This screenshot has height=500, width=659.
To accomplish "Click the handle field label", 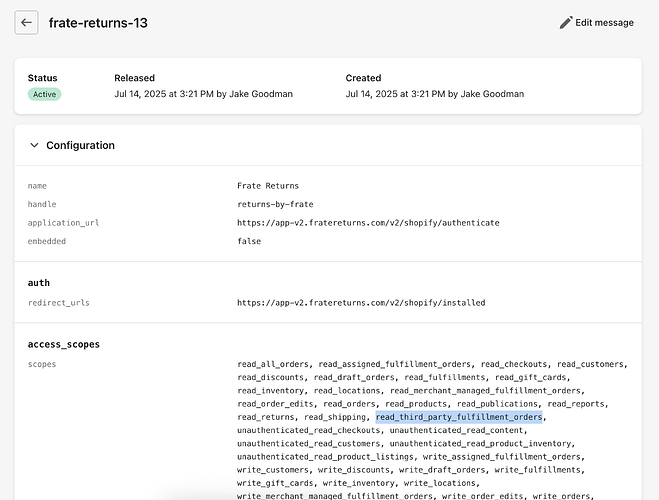I will [x=42, y=204].
